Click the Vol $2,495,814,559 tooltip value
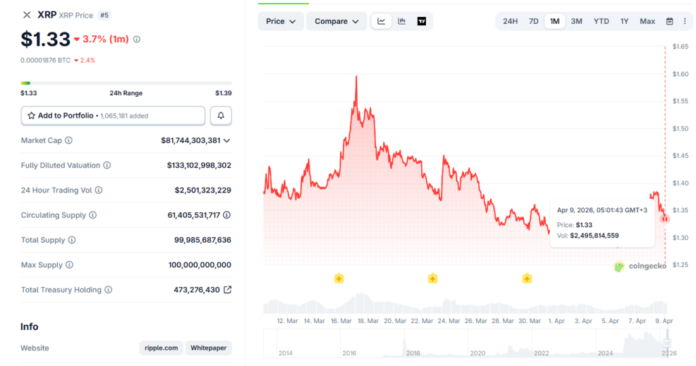 coord(594,236)
